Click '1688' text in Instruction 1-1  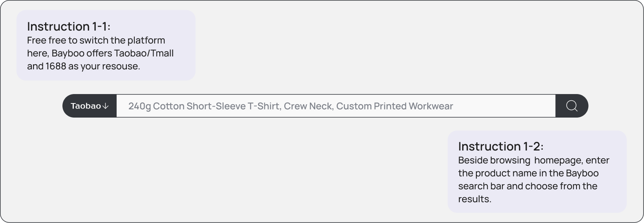click(x=56, y=66)
